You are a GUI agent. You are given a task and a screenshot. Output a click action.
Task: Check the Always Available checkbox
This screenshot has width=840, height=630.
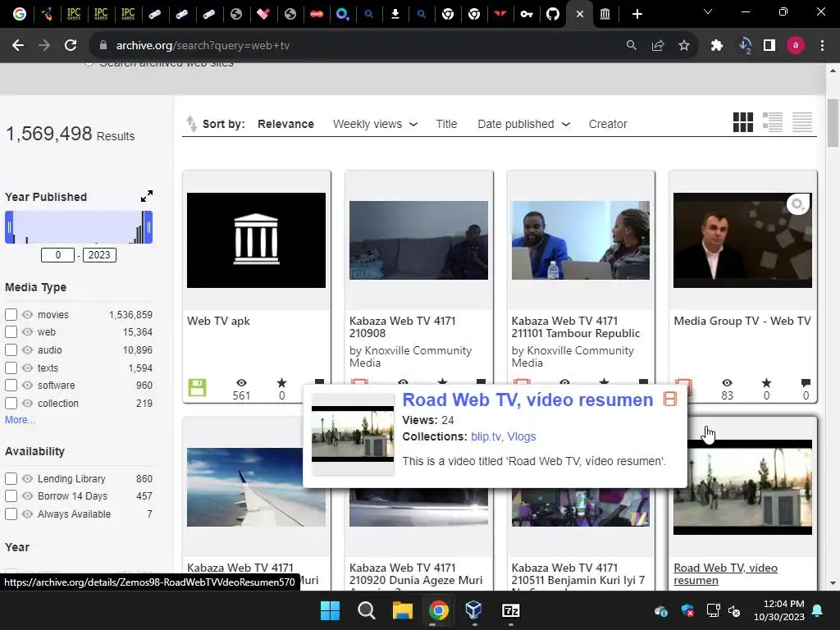[x=11, y=514]
